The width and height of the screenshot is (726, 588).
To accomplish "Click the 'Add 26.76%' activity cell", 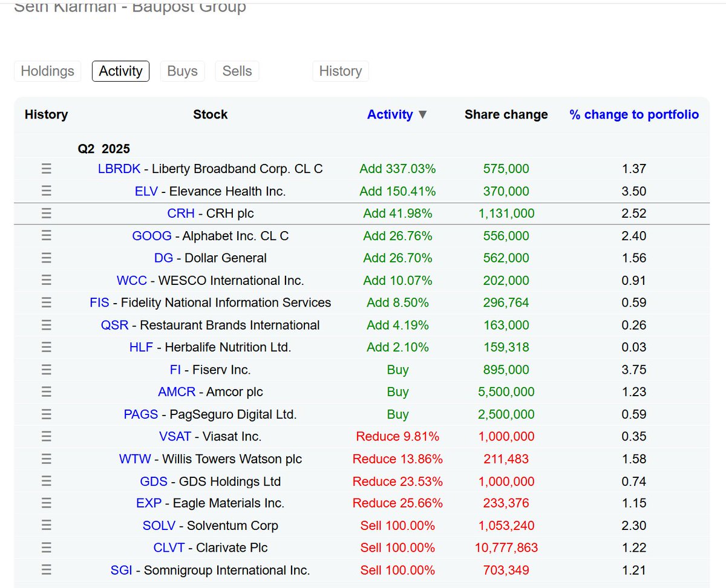I will pyautogui.click(x=397, y=236).
